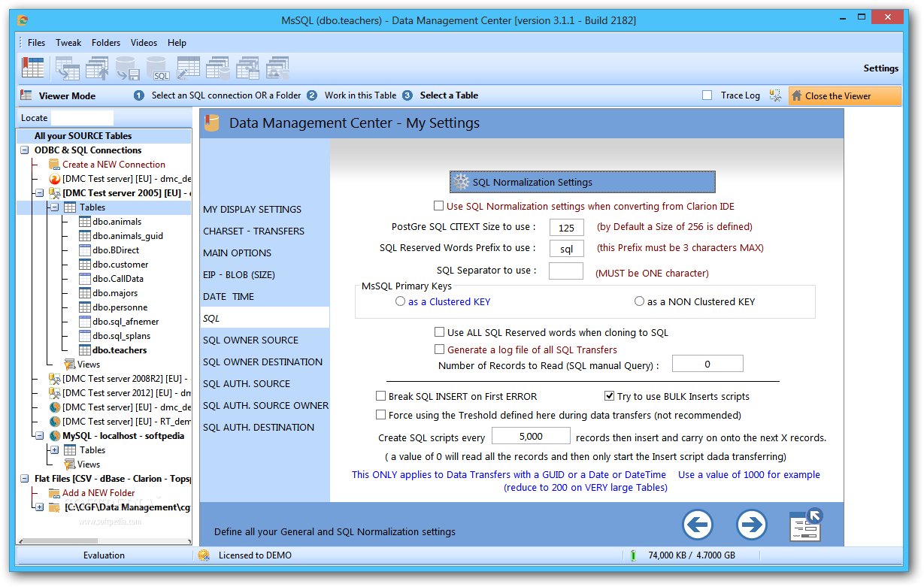Viewport: 924px width, 587px height.
Task: Collapse the DMC Test server 2005 node
Action: coord(39,193)
